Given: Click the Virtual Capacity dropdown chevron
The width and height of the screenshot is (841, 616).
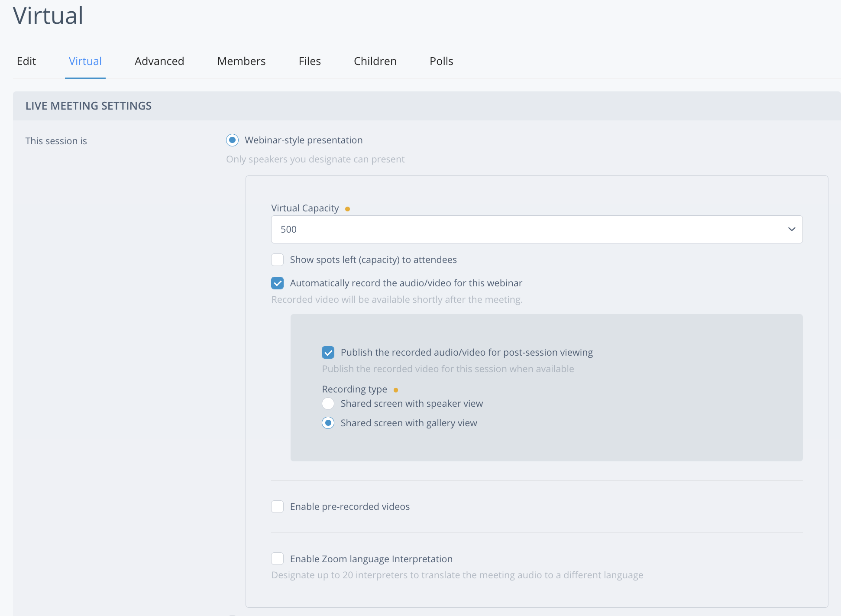Looking at the screenshot, I should (792, 229).
